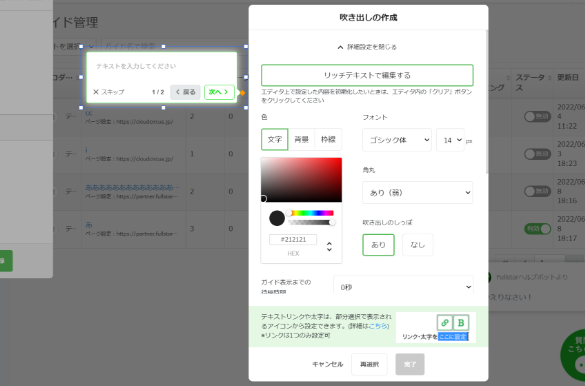Image resolution: width=585 pixels, height=386 pixels.
Task: Click the 更新日 column header
Action: [568, 78]
